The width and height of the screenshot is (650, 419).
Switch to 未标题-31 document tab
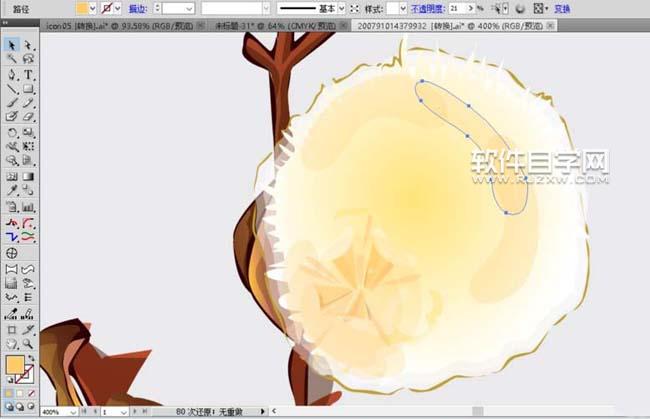[x=276, y=26]
